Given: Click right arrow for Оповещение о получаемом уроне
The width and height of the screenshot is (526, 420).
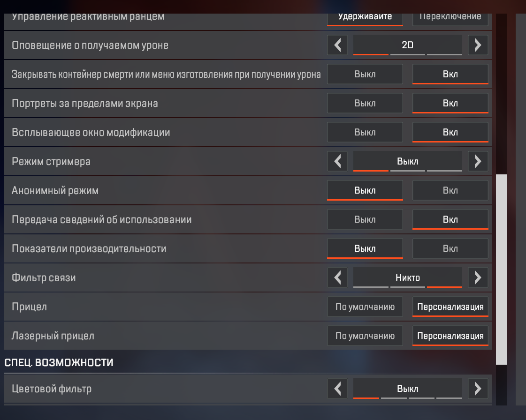Looking at the screenshot, I should (x=478, y=45).
